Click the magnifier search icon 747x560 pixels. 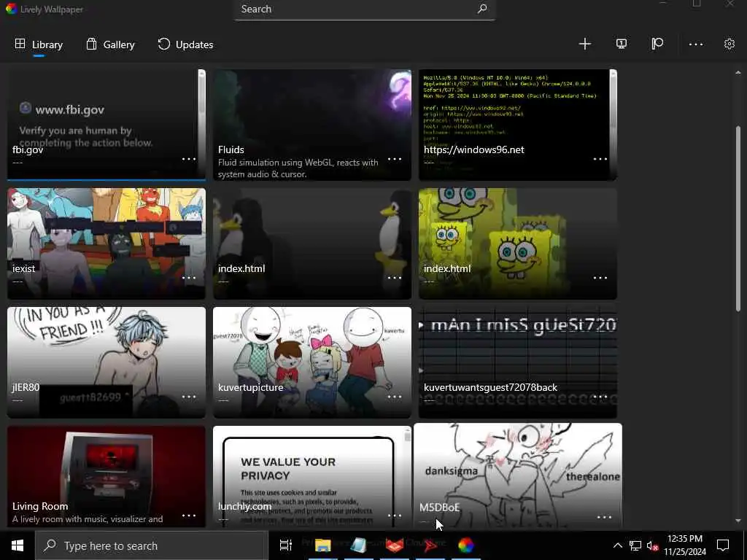[482, 9]
